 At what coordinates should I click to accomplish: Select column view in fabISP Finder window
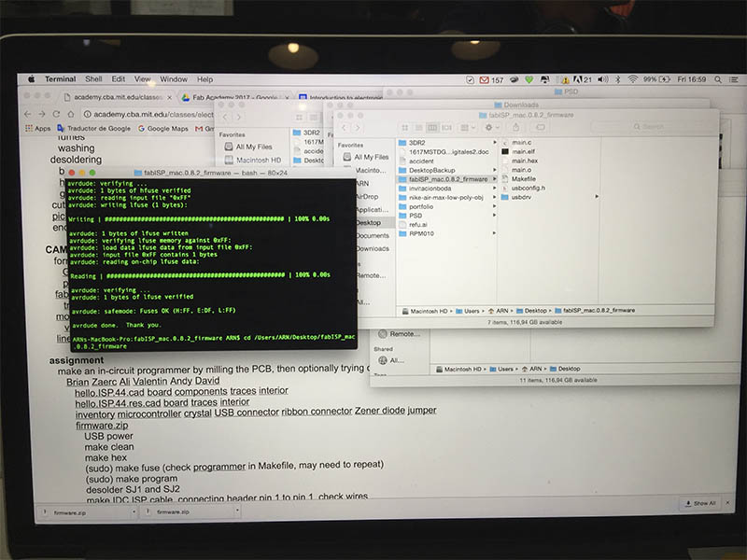click(432, 128)
